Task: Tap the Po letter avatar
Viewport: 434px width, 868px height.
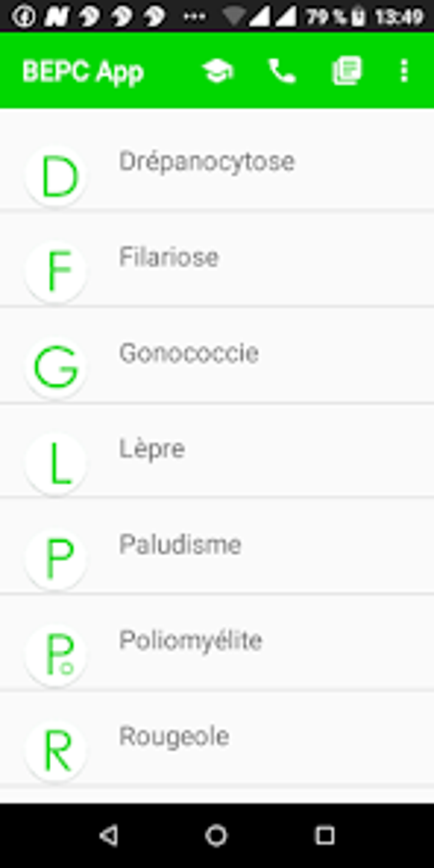Action: (x=56, y=655)
